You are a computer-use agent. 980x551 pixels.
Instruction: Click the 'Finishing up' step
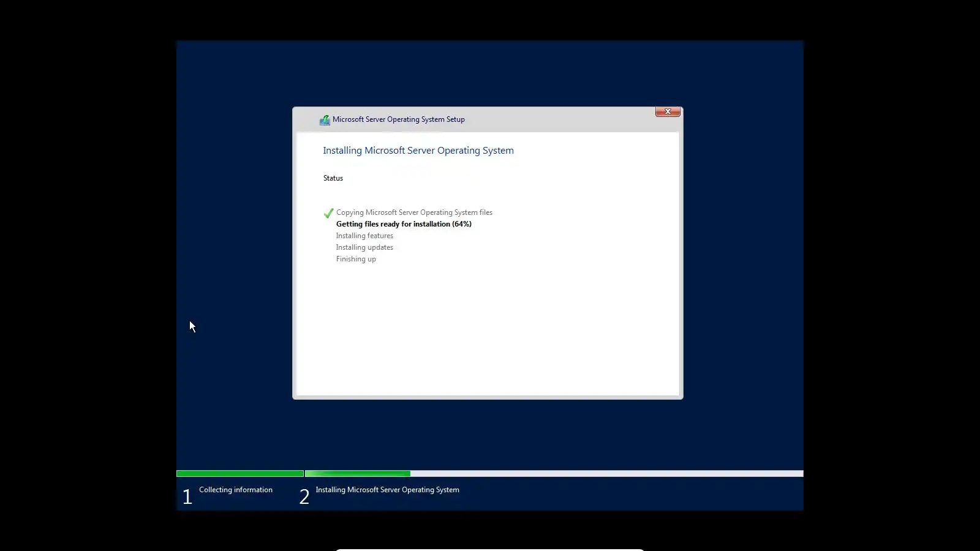[356, 259]
